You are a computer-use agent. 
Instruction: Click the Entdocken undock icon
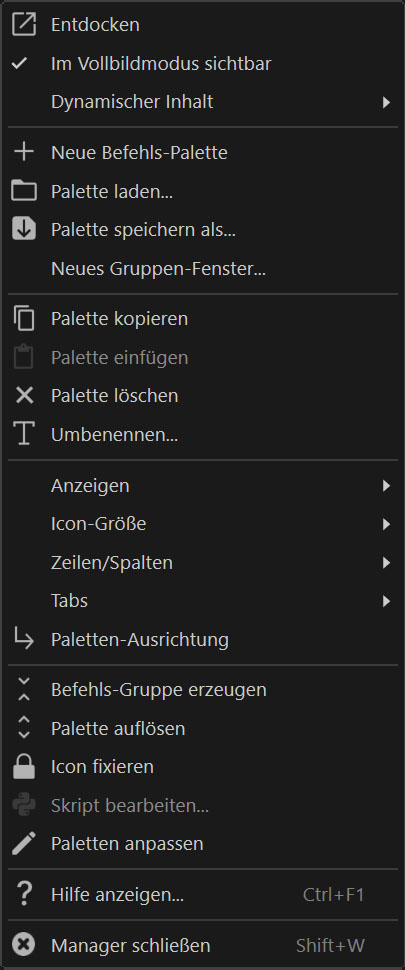[x=24, y=25]
